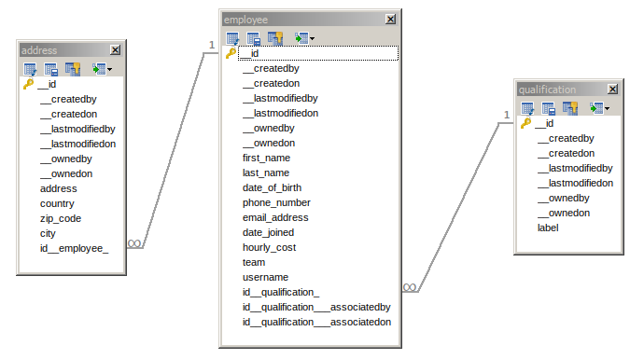The width and height of the screenshot is (644, 359).
Task: Click the green-arrow table icon in employee toolbar
Action: point(301,38)
